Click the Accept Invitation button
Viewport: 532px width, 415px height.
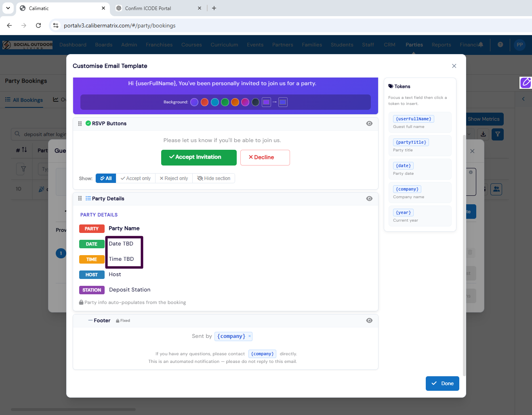click(x=199, y=157)
